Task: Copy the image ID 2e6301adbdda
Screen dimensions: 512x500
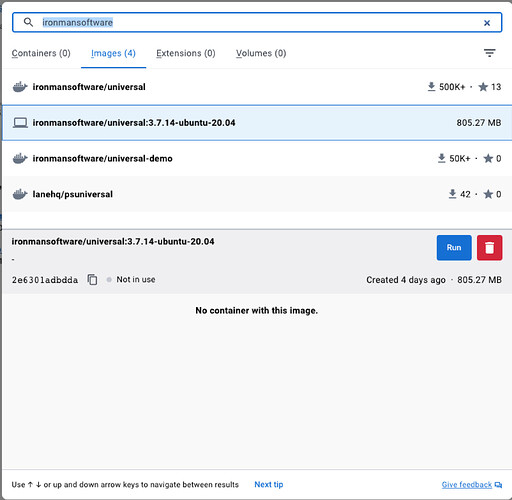Action: click(92, 279)
